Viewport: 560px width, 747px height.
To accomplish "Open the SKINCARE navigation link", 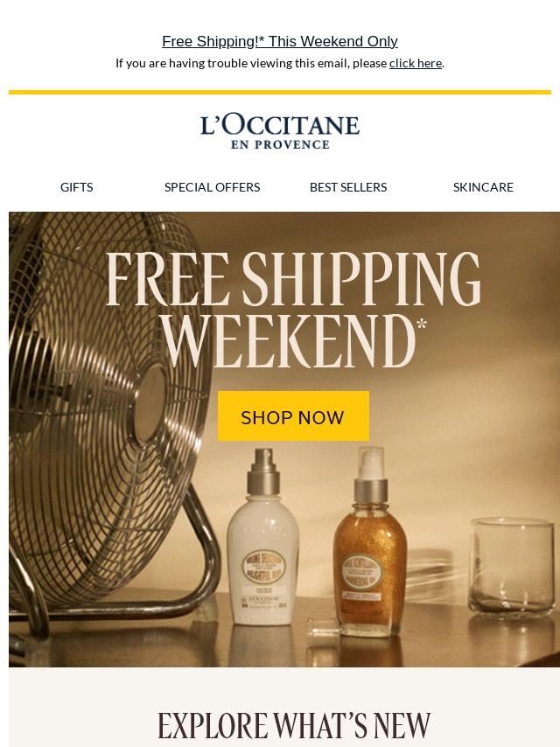I will 483,187.
